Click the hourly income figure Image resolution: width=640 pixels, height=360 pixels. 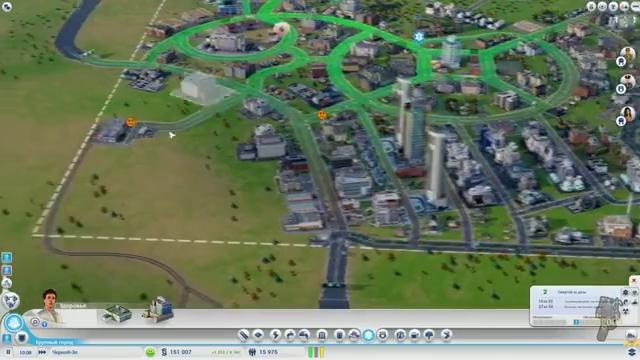pyautogui.click(x=226, y=352)
